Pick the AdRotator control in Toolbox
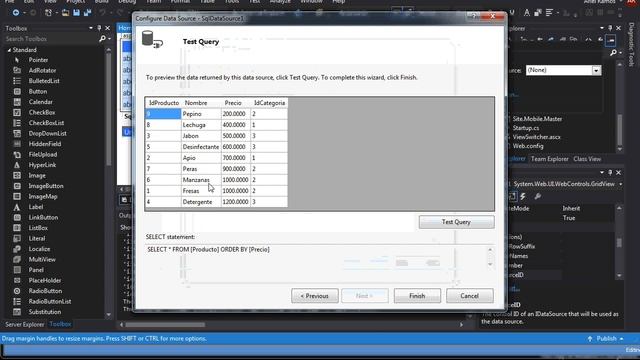The image size is (640, 360). tap(42, 71)
